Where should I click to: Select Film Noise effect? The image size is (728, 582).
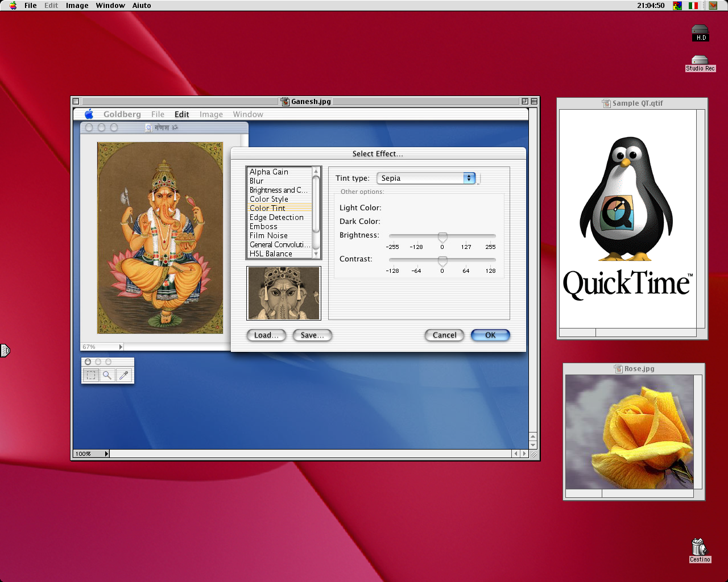click(280, 235)
